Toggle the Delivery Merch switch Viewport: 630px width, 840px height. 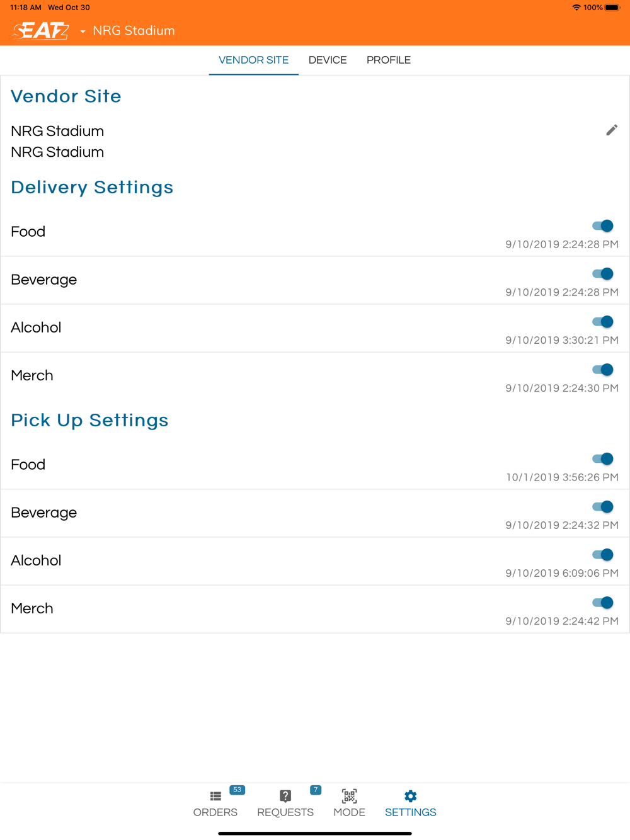click(603, 369)
